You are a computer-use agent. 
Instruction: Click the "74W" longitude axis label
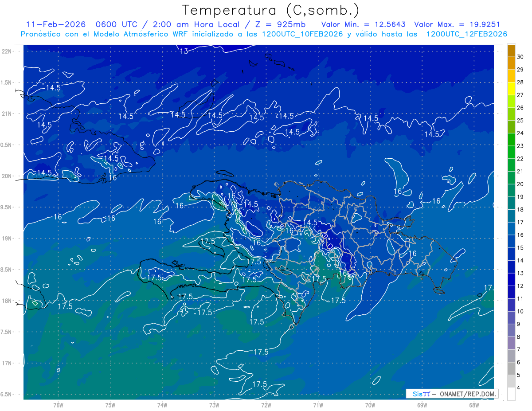coord(162,405)
